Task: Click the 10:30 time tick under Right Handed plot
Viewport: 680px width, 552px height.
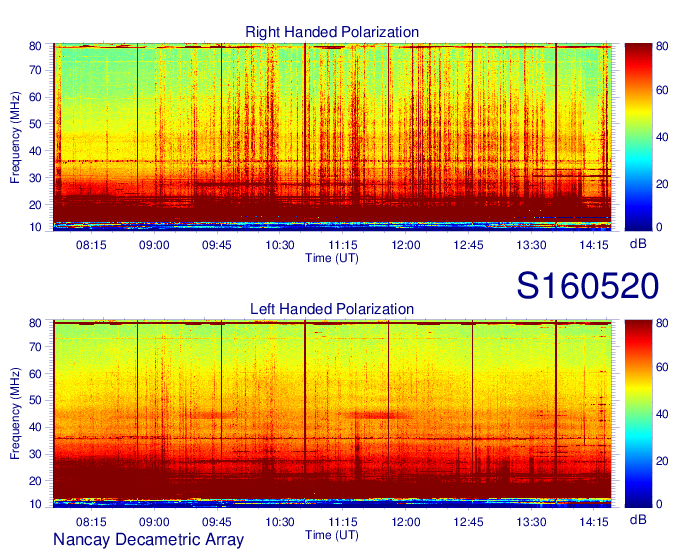Action: coord(280,245)
